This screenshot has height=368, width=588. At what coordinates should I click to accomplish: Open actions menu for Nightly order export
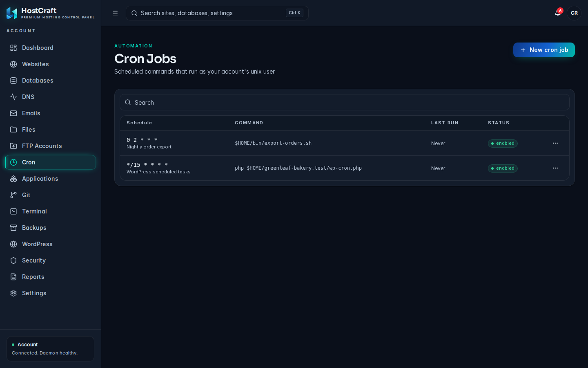tap(555, 143)
